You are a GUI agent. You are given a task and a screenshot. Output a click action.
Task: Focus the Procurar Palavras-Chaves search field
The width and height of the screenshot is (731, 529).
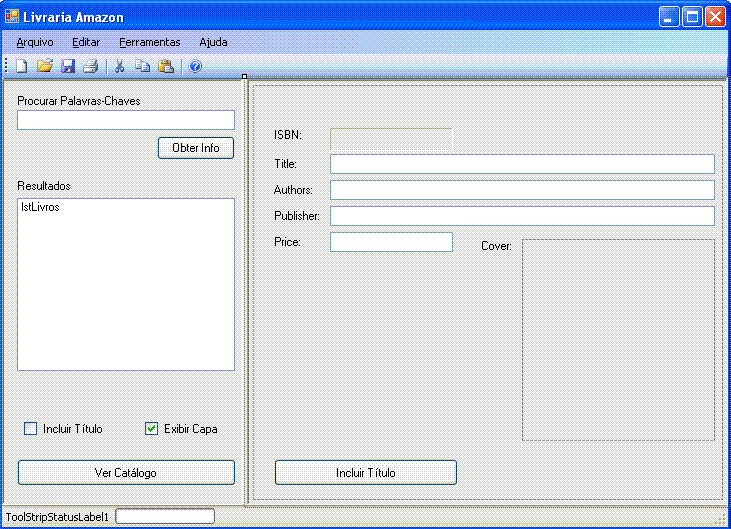[x=126, y=120]
